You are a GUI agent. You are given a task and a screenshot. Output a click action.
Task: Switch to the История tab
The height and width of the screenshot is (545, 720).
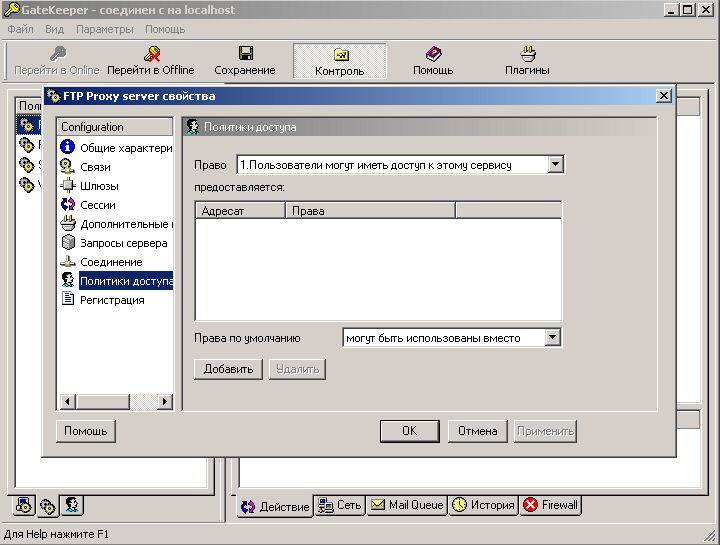pos(484,506)
